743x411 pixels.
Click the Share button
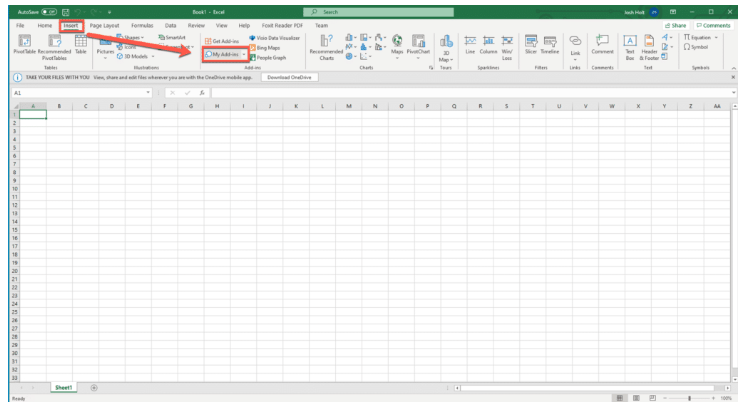point(676,26)
